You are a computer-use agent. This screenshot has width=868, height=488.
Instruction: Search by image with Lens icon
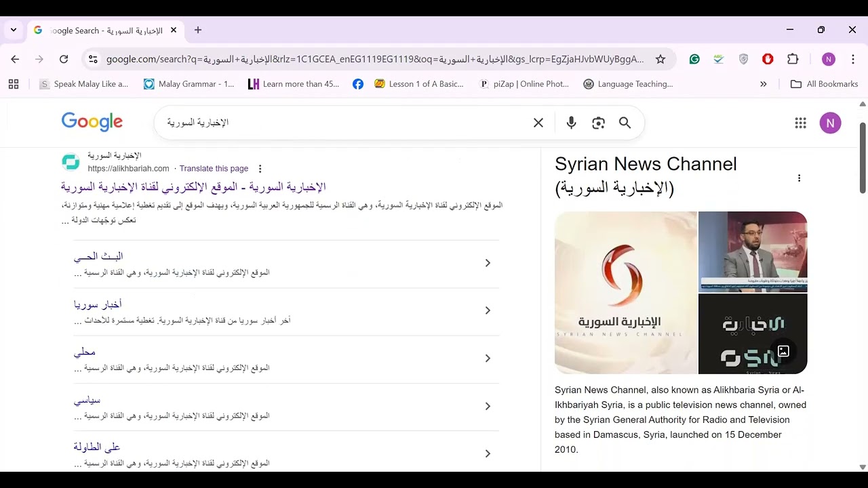tap(598, 123)
